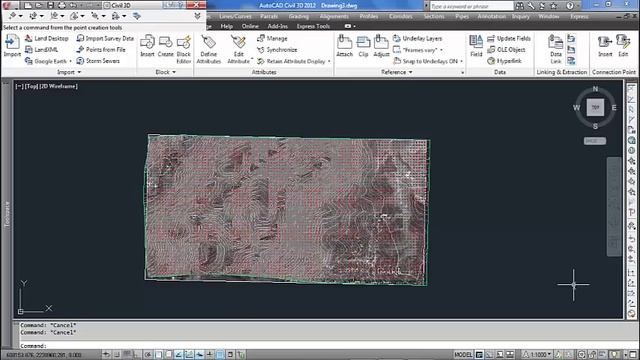This screenshot has height=360, width=640.
Task: Synchronize block attributes
Action: [277, 50]
